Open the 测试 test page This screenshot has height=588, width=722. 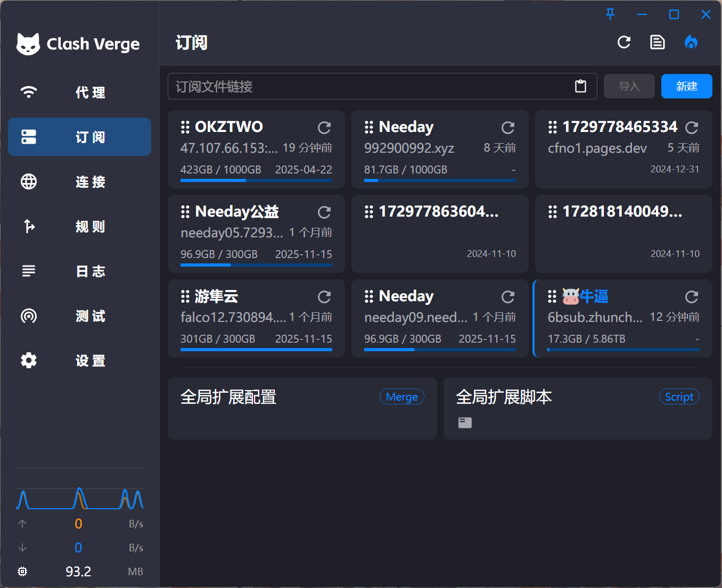(x=80, y=316)
